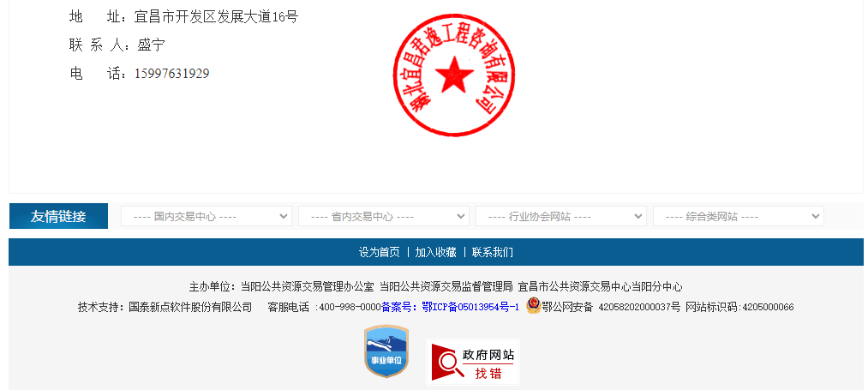The height and width of the screenshot is (390, 868).
Task: Choose 加入收藏 in the footer bar
Action: [x=435, y=252]
